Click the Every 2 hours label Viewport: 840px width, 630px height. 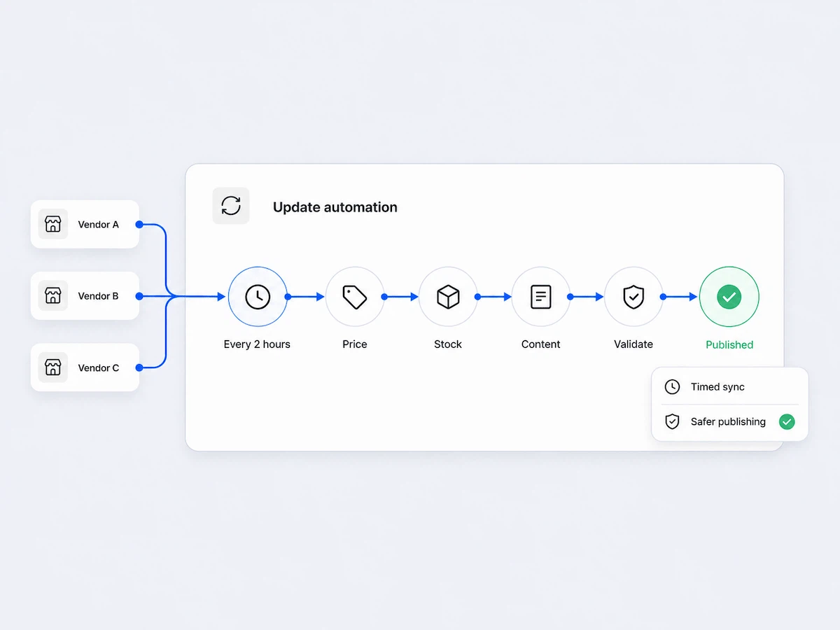pyautogui.click(x=257, y=344)
